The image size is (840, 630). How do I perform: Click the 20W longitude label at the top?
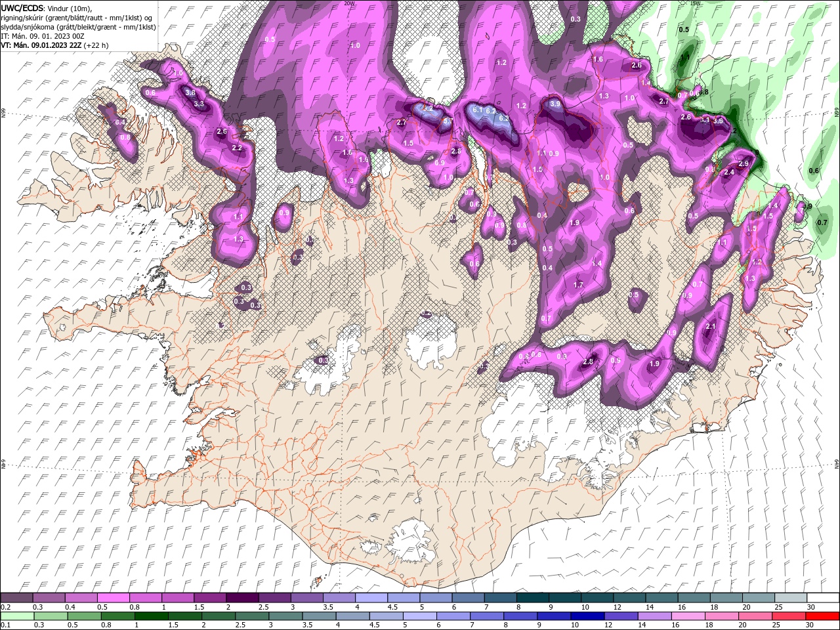pyautogui.click(x=349, y=3)
